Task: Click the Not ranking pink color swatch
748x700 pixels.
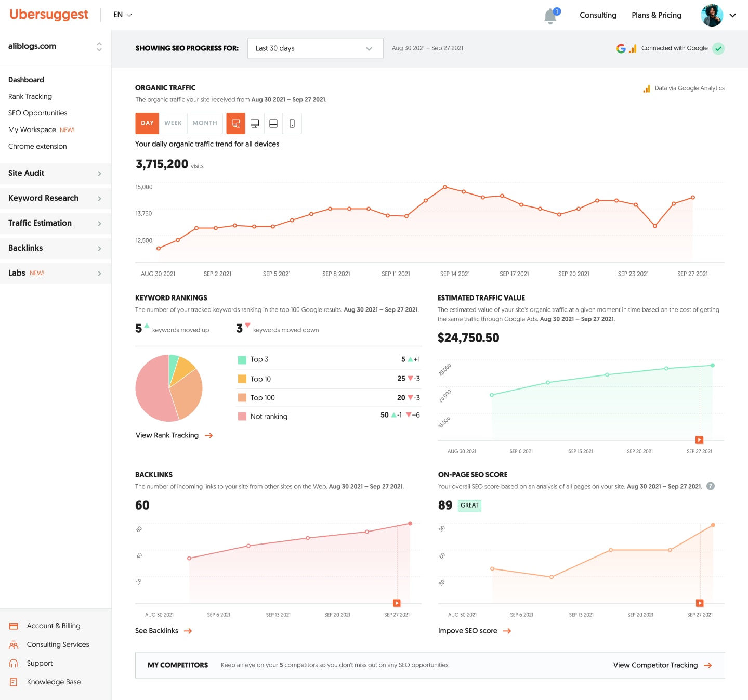Action: click(x=242, y=417)
